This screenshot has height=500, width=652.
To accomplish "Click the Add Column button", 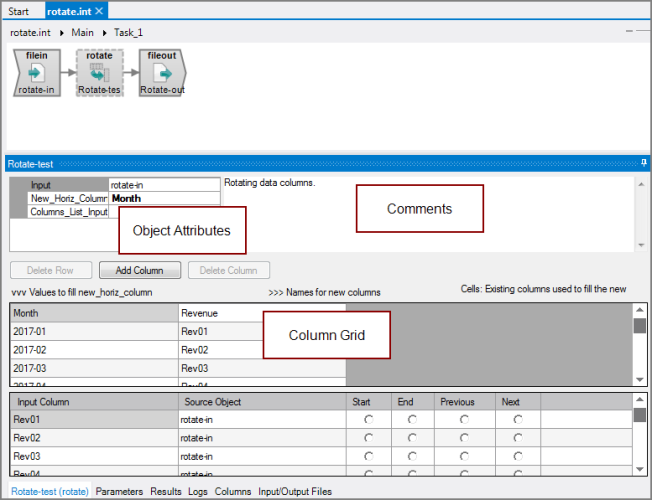I will pyautogui.click(x=140, y=270).
